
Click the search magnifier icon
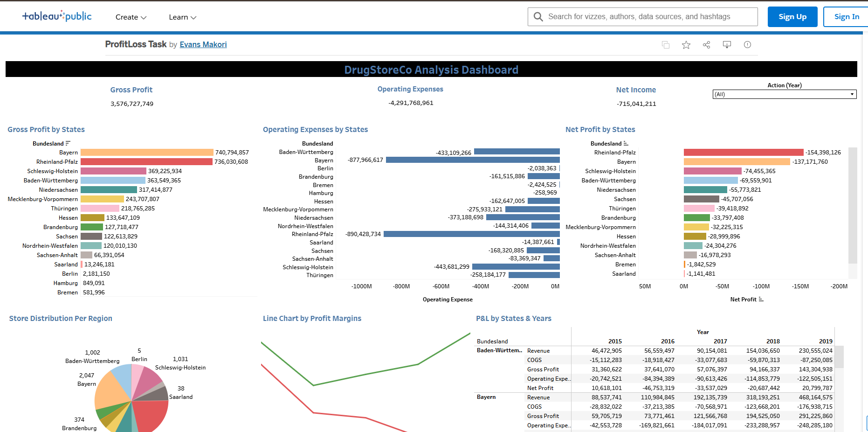pyautogui.click(x=538, y=17)
